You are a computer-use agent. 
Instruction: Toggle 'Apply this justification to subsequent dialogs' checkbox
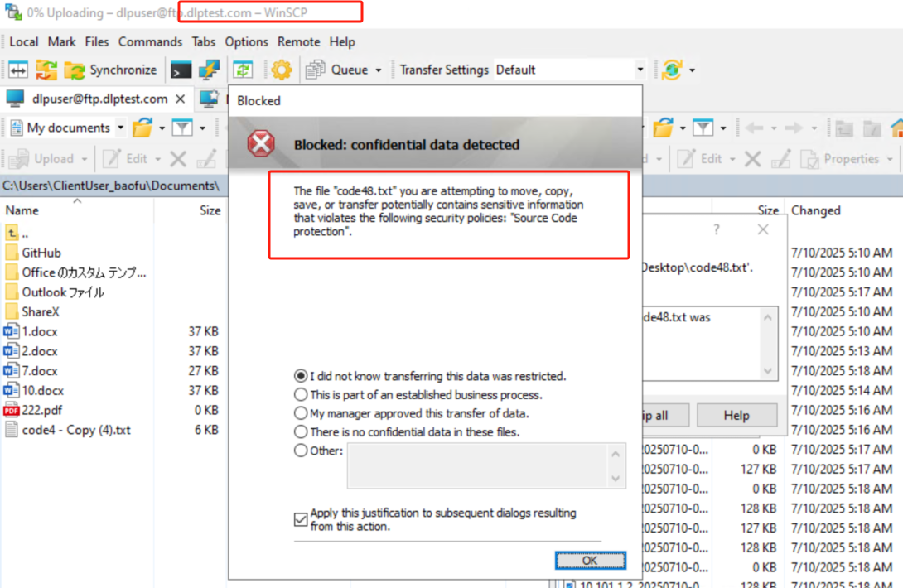[301, 519]
